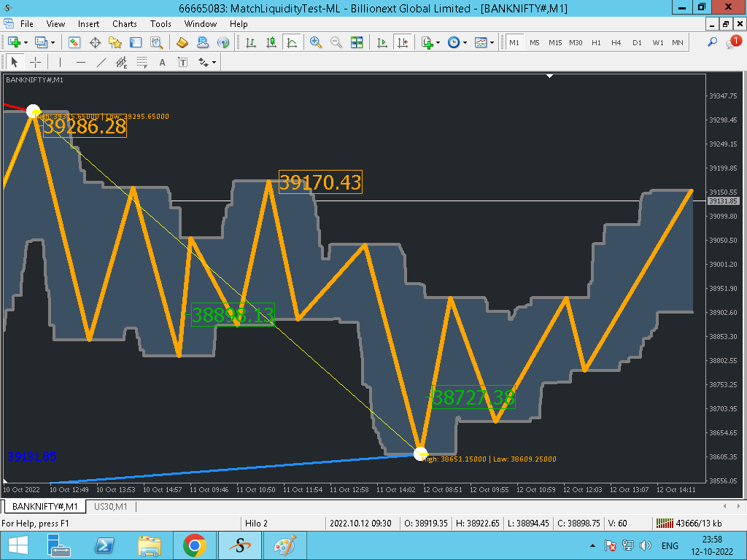Open the Virtual Hosting cloud icon
Image resolution: width=747 pixels, height=560 pixels.
(203, 42)
